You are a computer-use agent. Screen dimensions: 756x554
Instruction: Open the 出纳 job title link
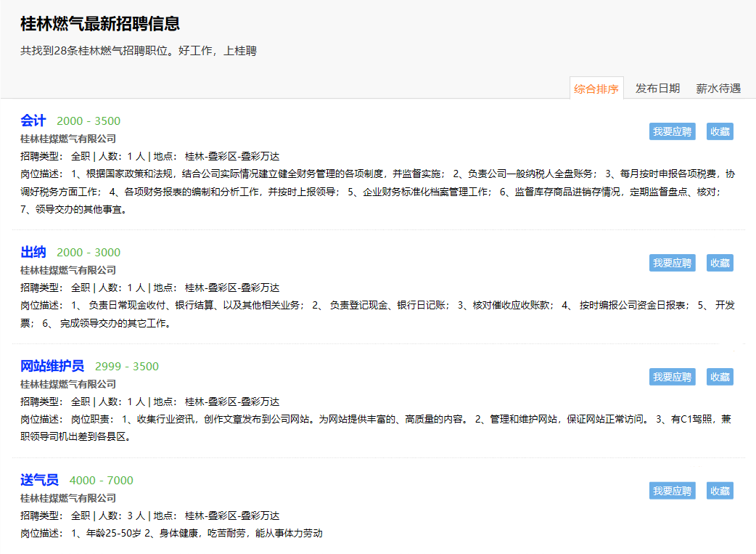click(33, 252)
